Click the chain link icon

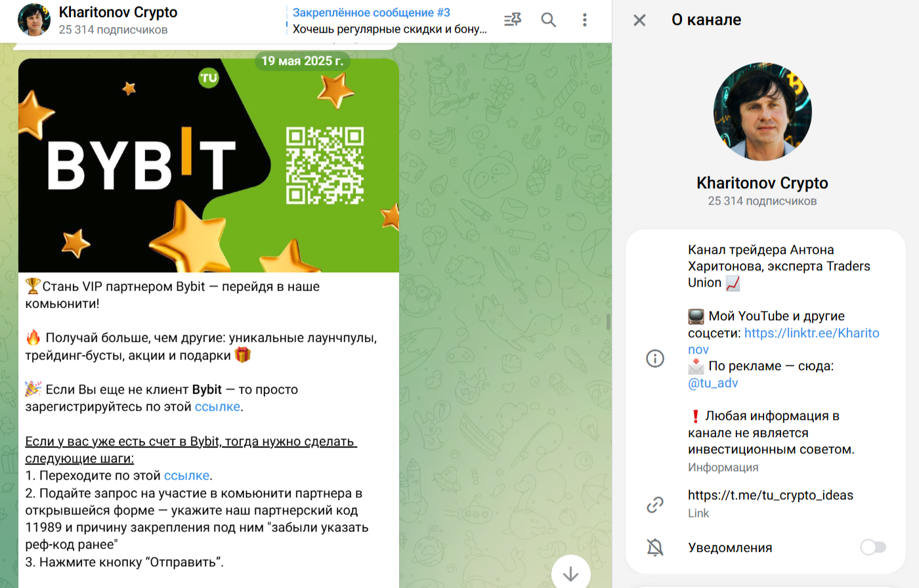[x=655, y=504]
